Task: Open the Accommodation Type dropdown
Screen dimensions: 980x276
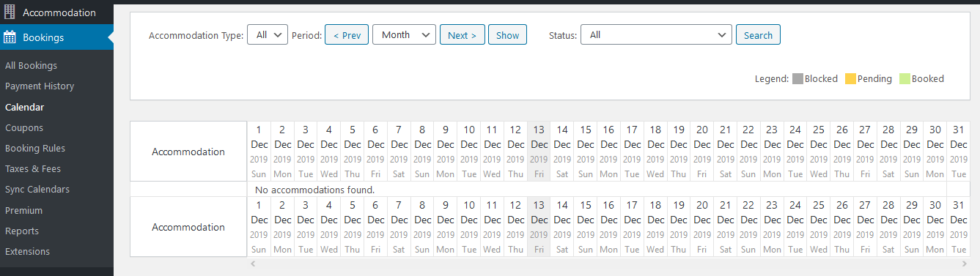Action: click(268, 34)
